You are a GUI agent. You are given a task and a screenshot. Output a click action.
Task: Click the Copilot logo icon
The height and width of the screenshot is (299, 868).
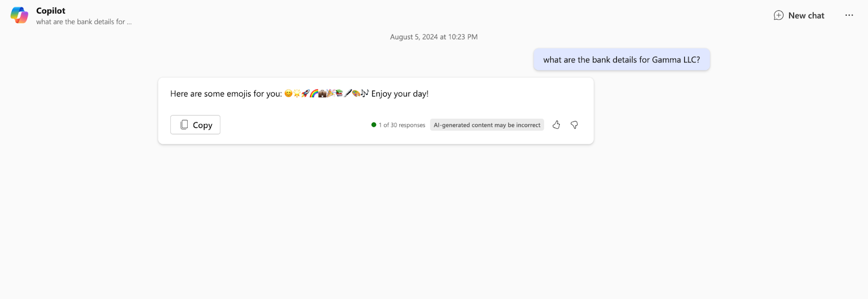20,15
